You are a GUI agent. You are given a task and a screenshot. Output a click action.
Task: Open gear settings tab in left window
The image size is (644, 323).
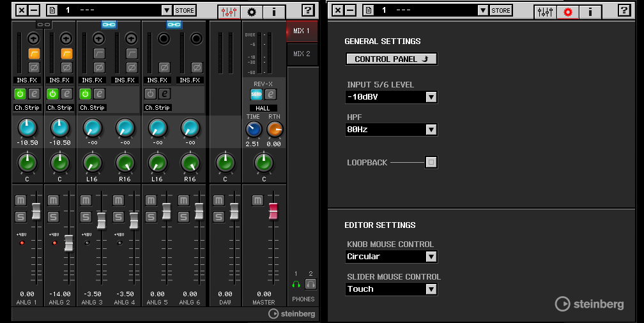pos(251,11)
